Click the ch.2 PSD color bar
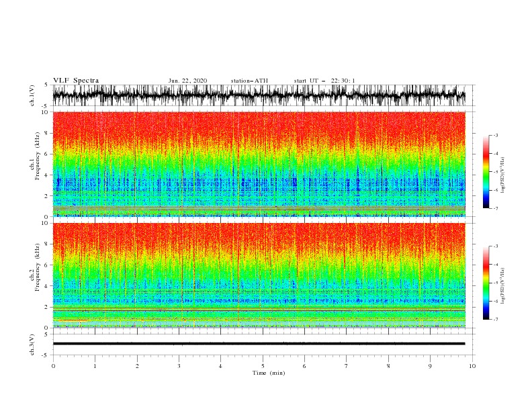Image resolution: width=532 pixels, height=411 pixels. point(486,283)
